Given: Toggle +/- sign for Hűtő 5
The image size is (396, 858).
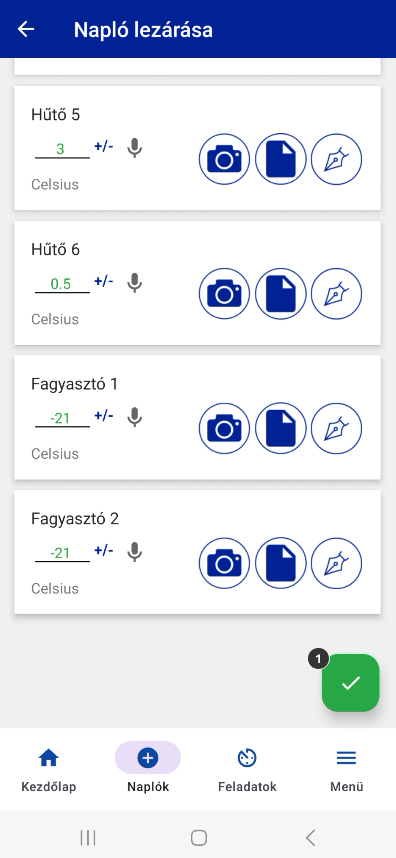Looking at the screenshot, I should pyautogui.click(x=104, y=147).
